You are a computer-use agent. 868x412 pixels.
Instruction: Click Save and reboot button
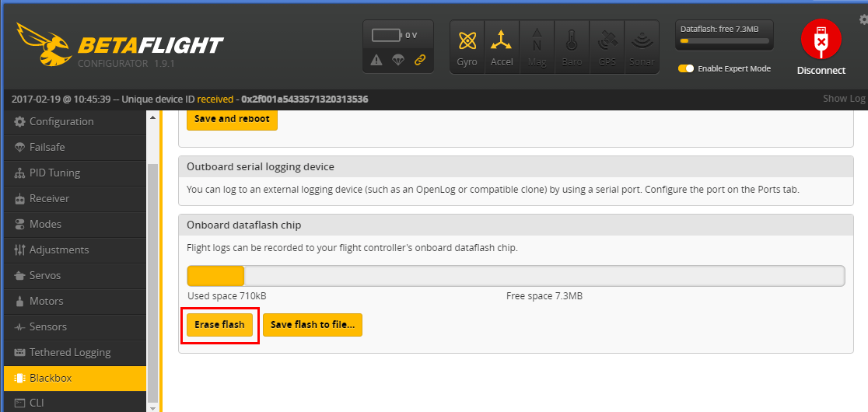[x=232, y=119]
